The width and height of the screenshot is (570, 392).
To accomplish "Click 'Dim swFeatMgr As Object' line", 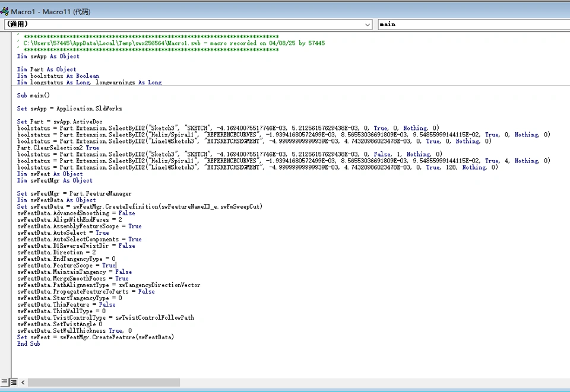I will (x=55, y=180).
